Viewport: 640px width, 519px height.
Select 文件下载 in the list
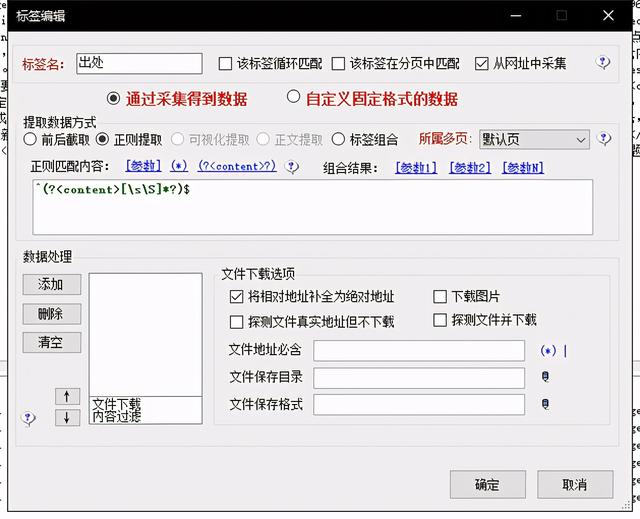116,403
